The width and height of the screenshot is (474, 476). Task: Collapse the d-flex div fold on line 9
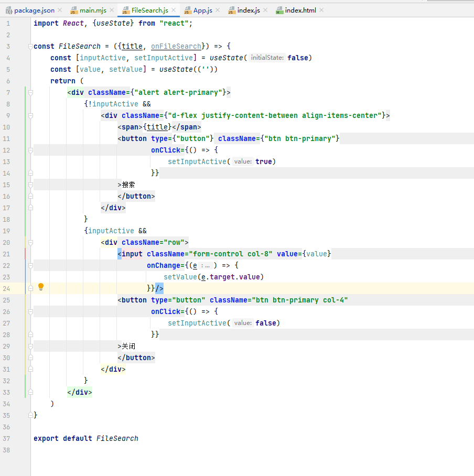[x=30, y=116]
